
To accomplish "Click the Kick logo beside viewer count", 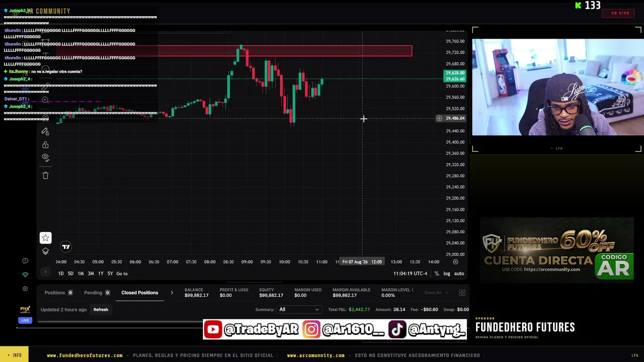I will (x=579, y=6).
